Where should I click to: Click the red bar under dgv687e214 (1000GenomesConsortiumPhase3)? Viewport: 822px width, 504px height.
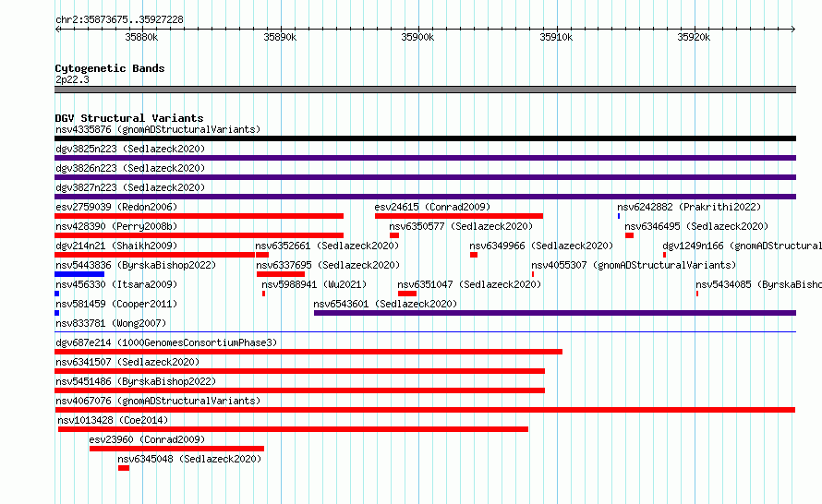[308, 352]
